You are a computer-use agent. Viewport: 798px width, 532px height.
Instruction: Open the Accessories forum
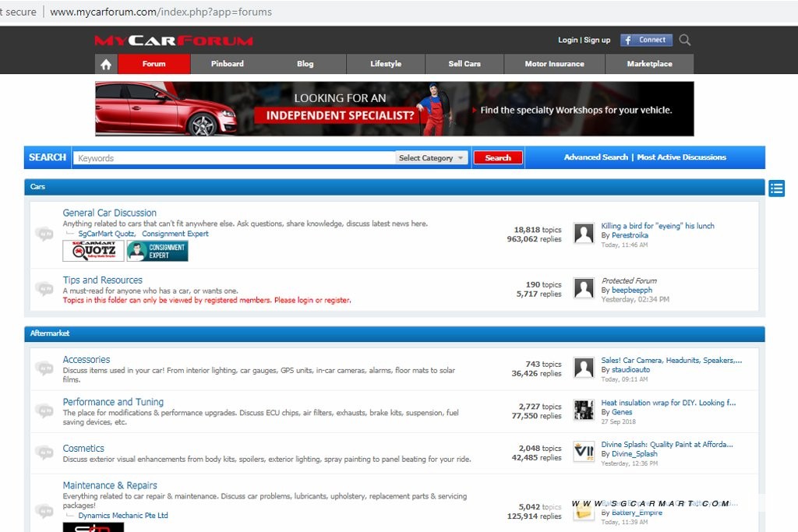click(86, 359)
